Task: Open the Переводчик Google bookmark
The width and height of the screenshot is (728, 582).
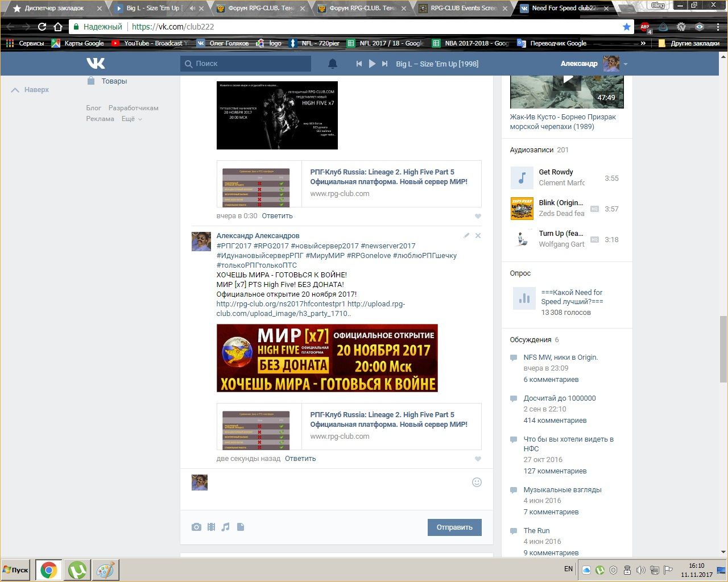Action: [x=552, y=43]
